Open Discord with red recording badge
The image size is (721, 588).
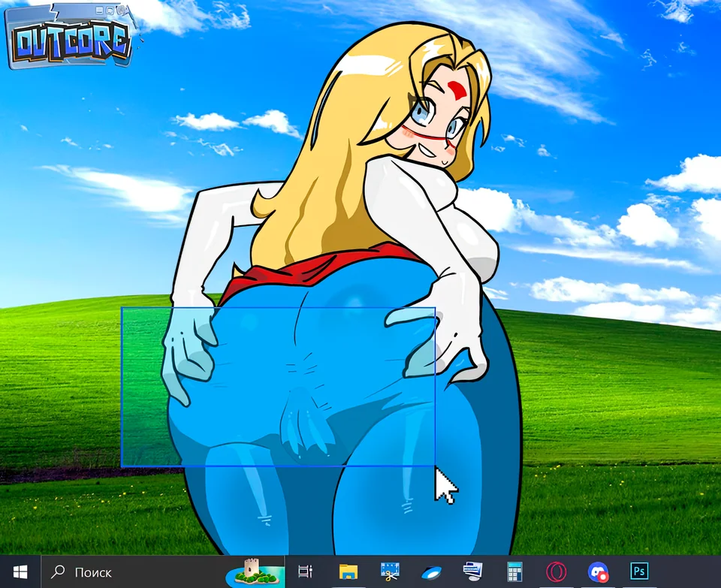coord(598,572)
